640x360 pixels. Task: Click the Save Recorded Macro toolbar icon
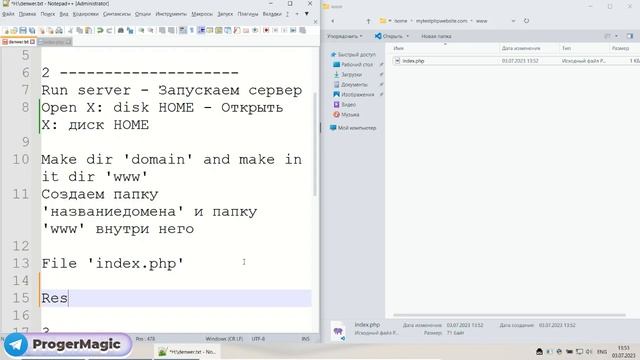coord(302,31)
